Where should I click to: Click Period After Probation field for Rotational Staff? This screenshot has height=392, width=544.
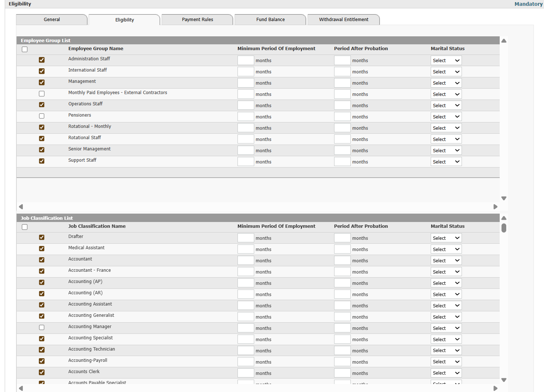tap(342, 140)
